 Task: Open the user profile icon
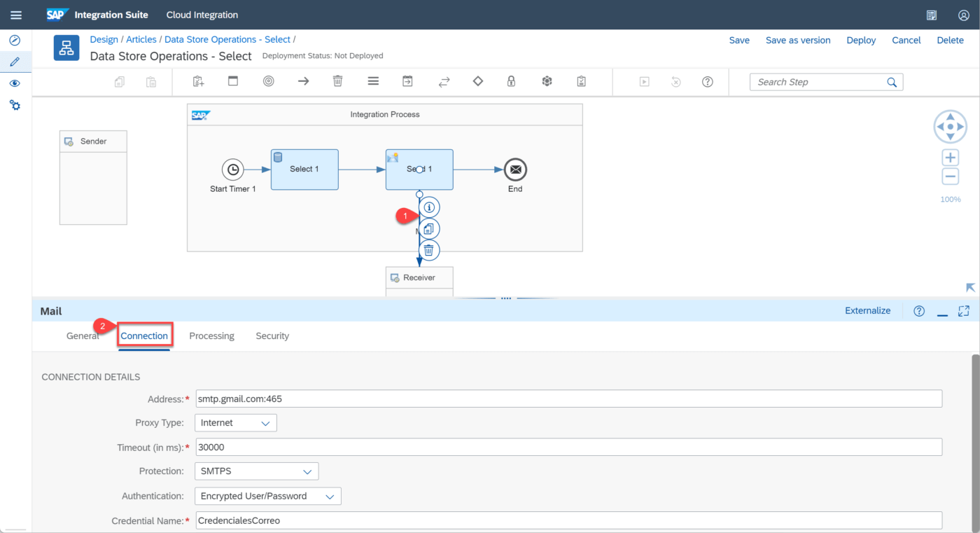(964, 15)
